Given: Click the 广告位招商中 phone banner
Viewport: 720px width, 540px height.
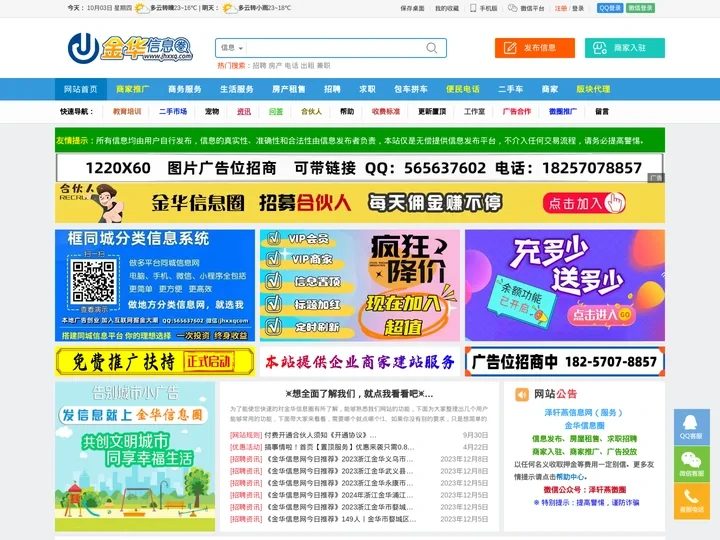Looking at the screenshot, I should click(565, 362).
